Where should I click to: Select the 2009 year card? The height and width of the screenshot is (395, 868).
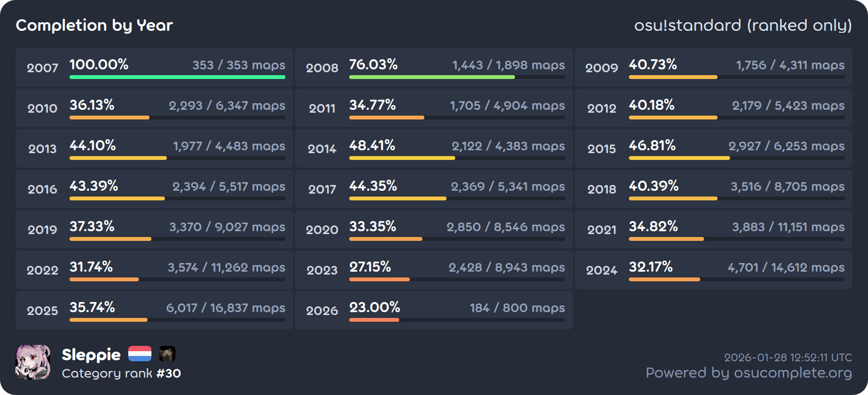pyautogui.click(x=713, y=67)
